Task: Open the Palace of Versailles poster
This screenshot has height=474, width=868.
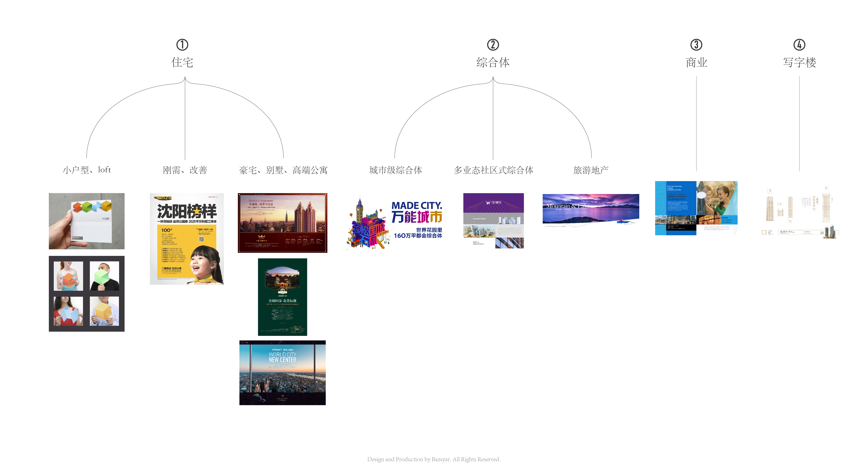Action: tap(282, 223)
